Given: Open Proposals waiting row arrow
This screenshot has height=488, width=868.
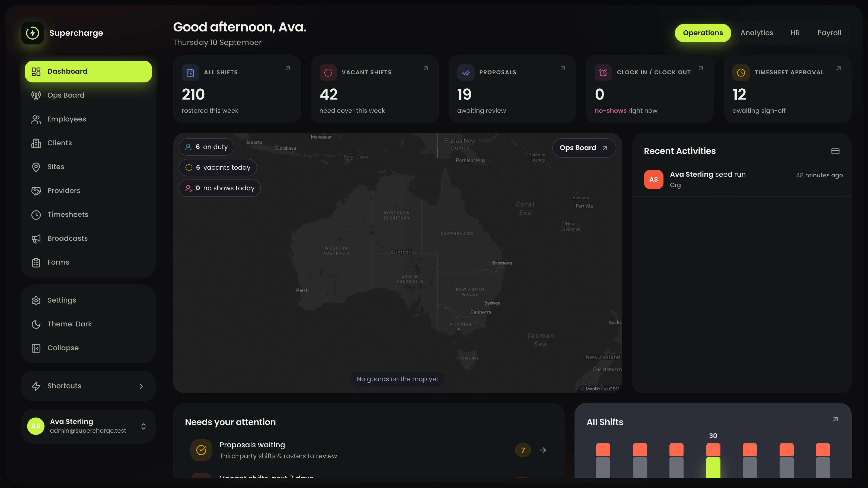Looking at the screenshot, I should 543,450.
